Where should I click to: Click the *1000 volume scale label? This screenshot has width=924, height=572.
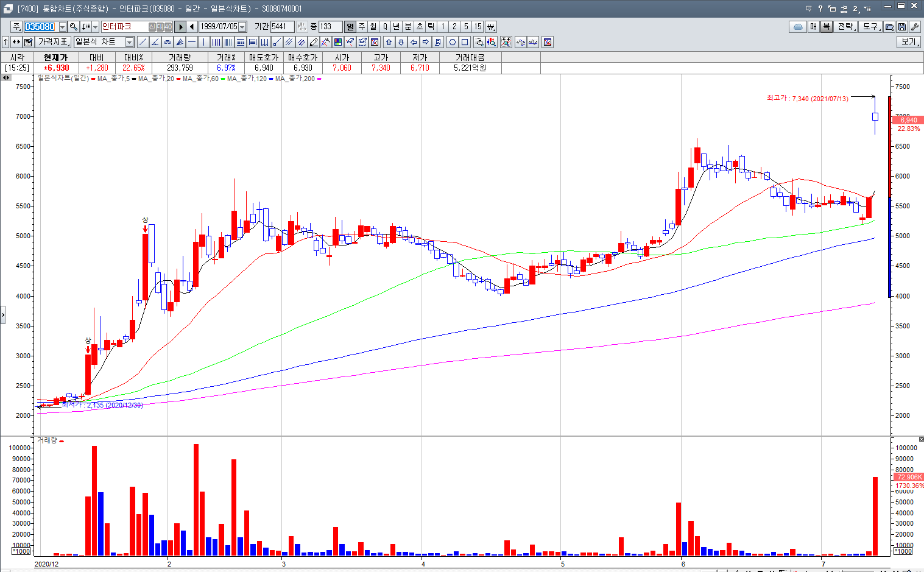click(x=21, y=551)
